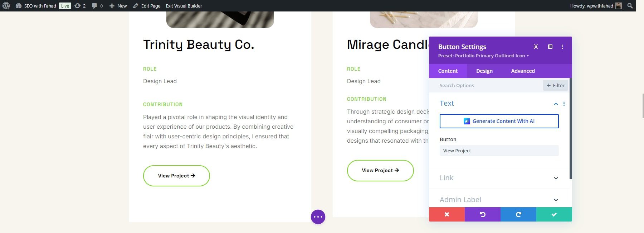Screen dimensions: 644x233
Task: Expand the Admin Label section
Action: [x=499, y=199]
